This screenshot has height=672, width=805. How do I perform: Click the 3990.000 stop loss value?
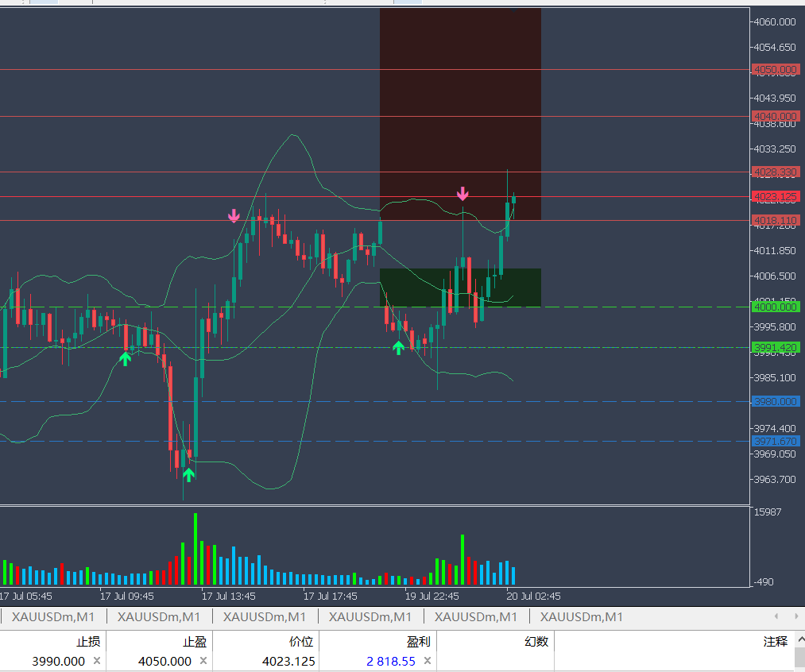(x=58, y=661)
